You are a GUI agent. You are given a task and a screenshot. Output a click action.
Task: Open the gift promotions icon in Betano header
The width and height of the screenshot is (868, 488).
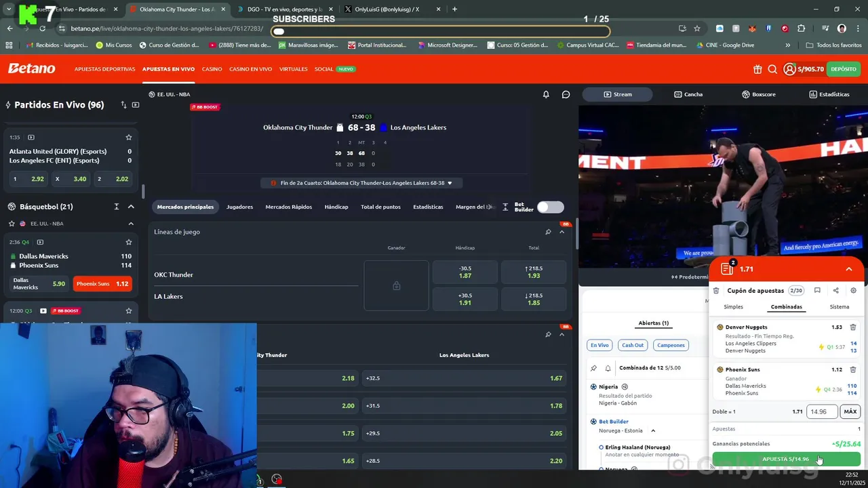pyautogui.click(x=757, y=69)
